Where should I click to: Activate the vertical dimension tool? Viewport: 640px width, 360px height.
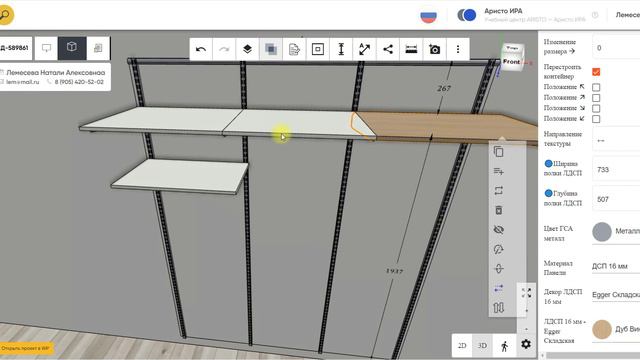341,49
